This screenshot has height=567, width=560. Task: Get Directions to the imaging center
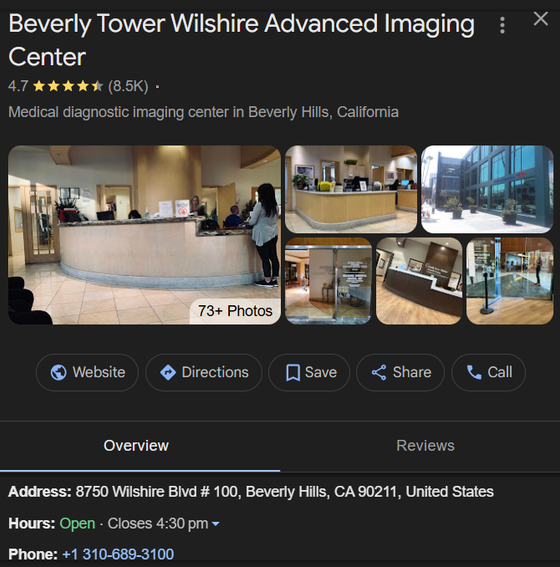click(x=204, y=372)
